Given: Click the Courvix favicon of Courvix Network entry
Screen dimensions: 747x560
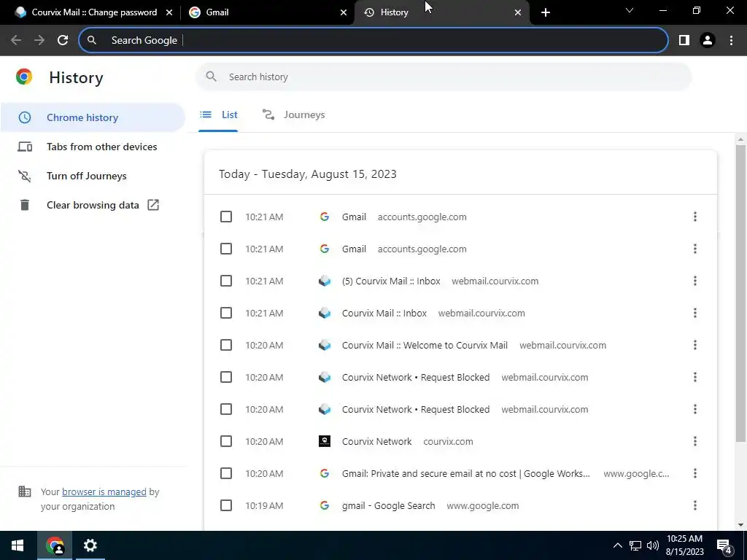Looking at the screenshot, I should (x=325, y=441).
